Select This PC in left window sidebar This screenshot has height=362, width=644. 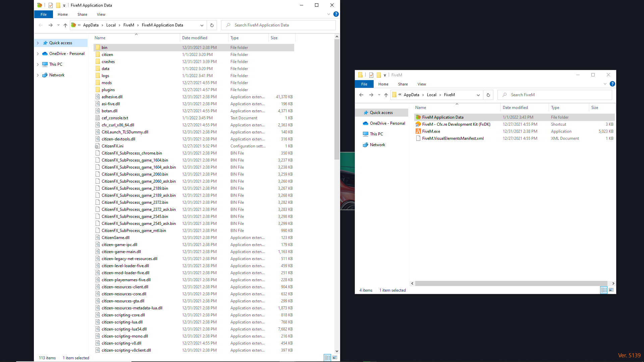pos(56,64)
